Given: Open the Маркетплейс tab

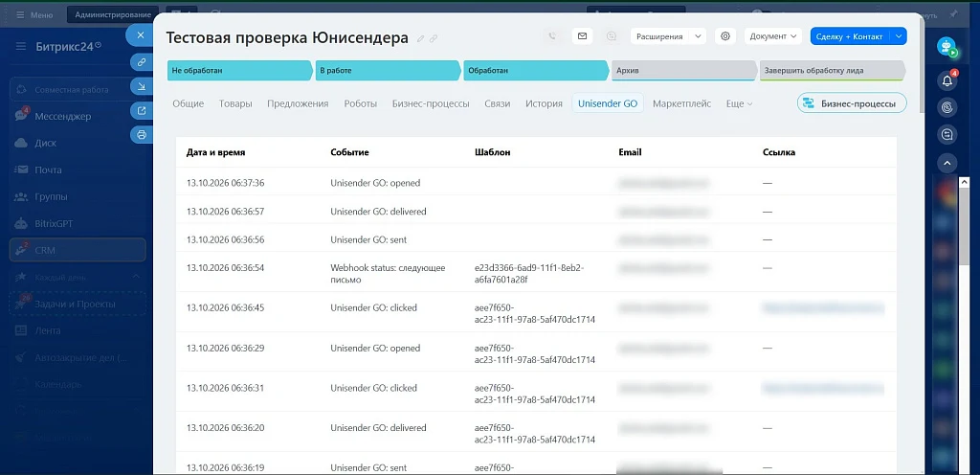Looking at the screenshot, I should [x=681, y=103].
